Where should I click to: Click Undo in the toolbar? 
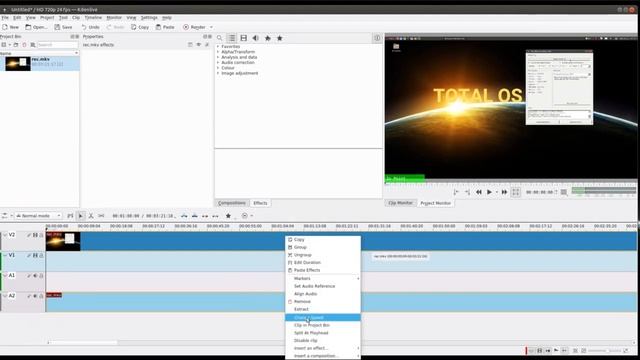[90, 27]
